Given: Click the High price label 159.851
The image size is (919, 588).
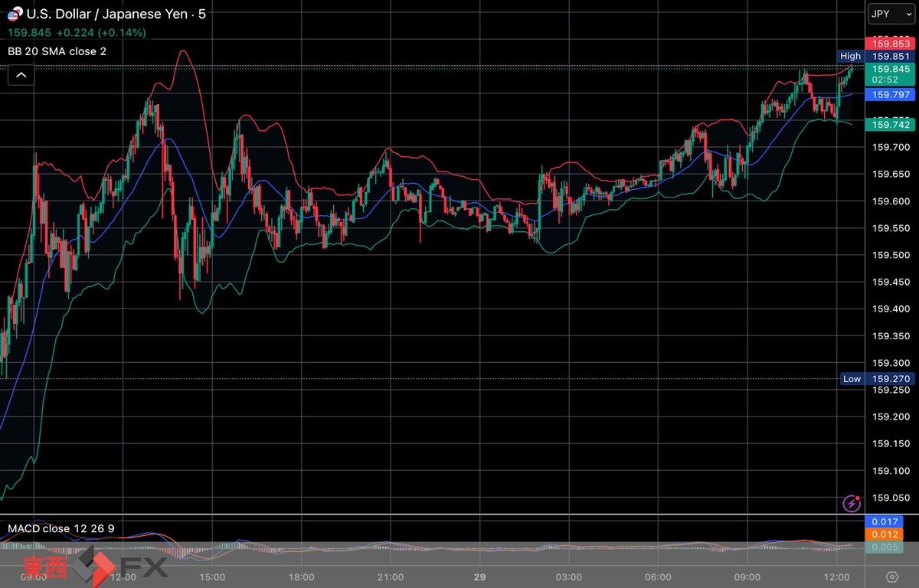Looking at the screenshot, I should click(891, 56).
